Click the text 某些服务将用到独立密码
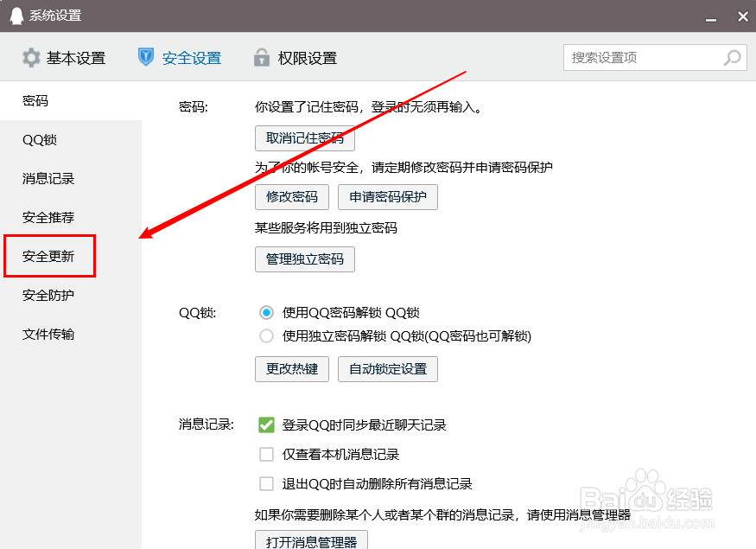This screenshot has width=756, height=549. (326, 227)
